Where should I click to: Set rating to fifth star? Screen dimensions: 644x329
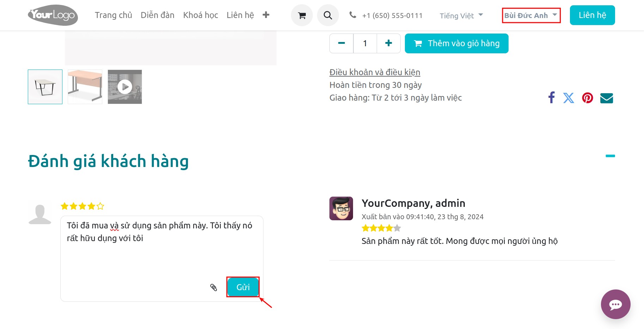pyautogui.click(x=101, y=206)
